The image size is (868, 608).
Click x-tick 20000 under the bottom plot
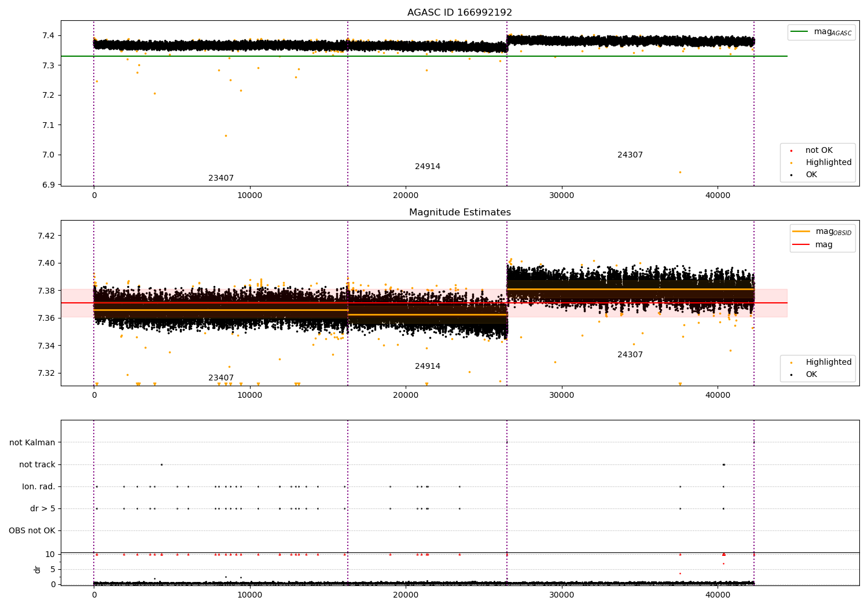point(406,595)
